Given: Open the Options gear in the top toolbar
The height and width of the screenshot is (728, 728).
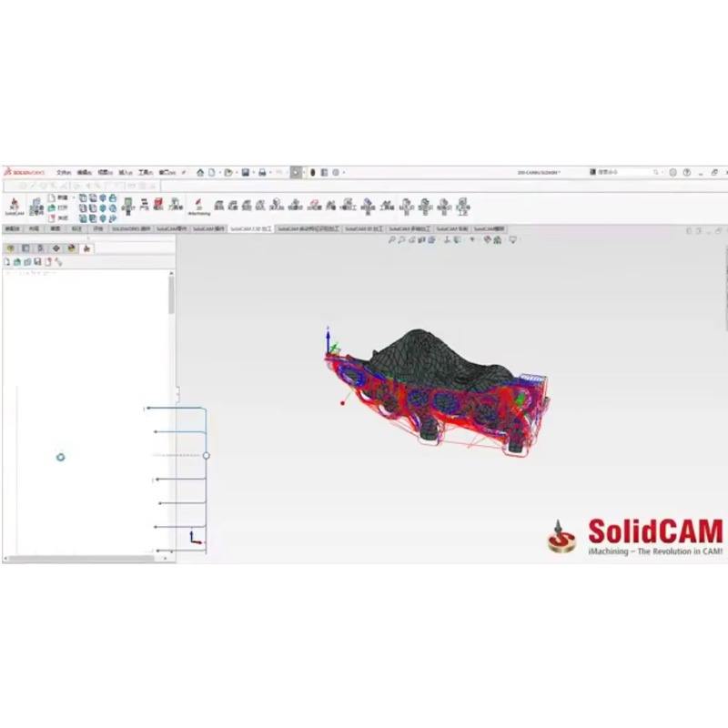Looking at the screenshot, I should click(336, 173).
